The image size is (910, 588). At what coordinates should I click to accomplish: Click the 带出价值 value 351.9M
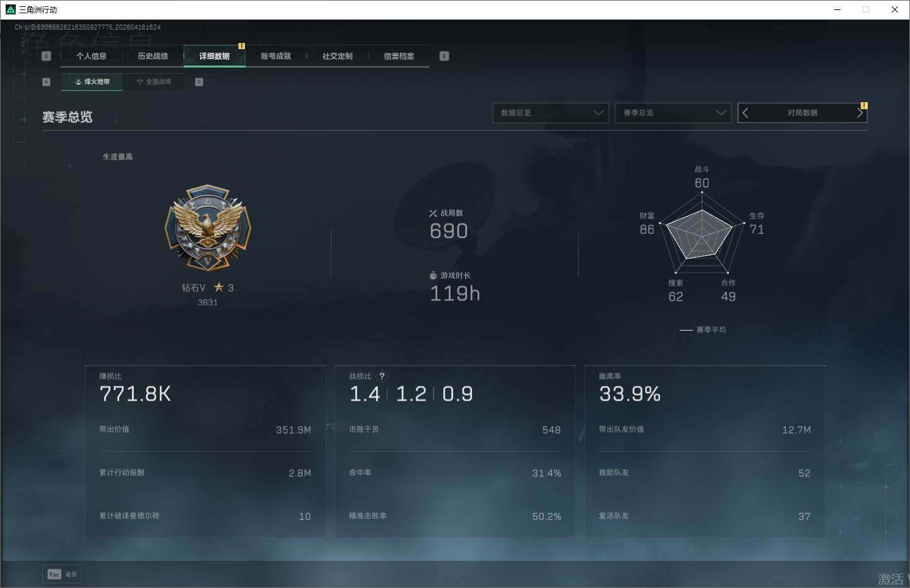293,430
